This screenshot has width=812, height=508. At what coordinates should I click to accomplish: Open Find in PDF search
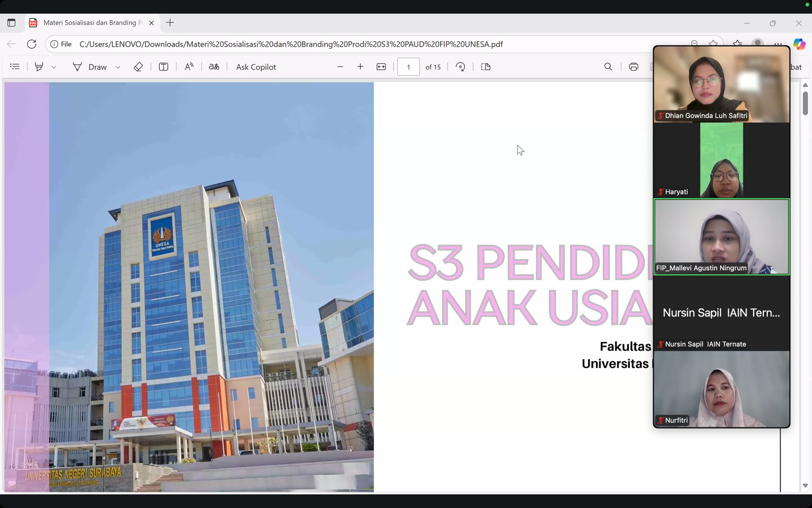click(608, 67)
